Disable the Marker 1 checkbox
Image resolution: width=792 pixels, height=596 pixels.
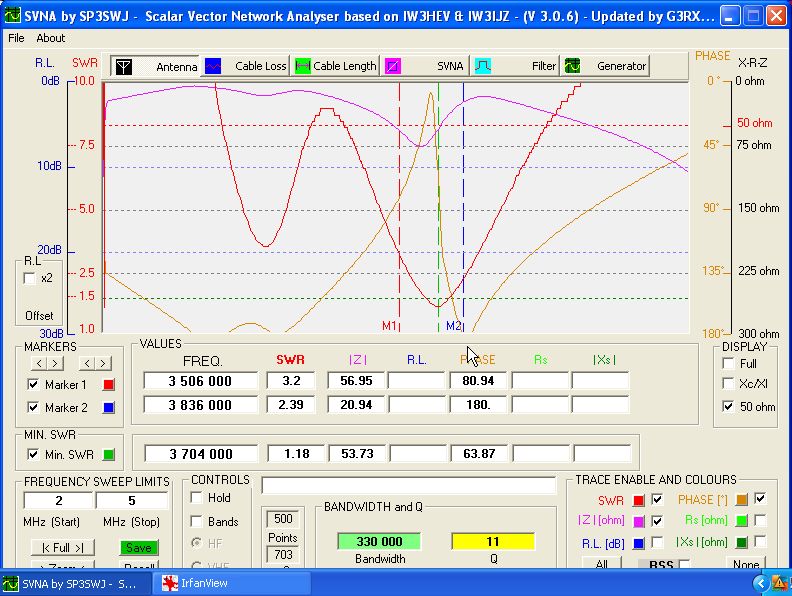(34, 385)
